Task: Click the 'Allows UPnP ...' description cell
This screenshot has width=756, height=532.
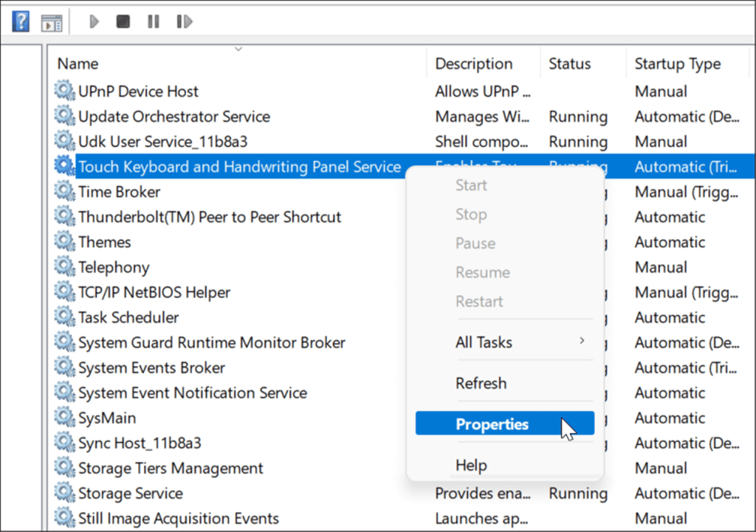Action: coord(483,91)
